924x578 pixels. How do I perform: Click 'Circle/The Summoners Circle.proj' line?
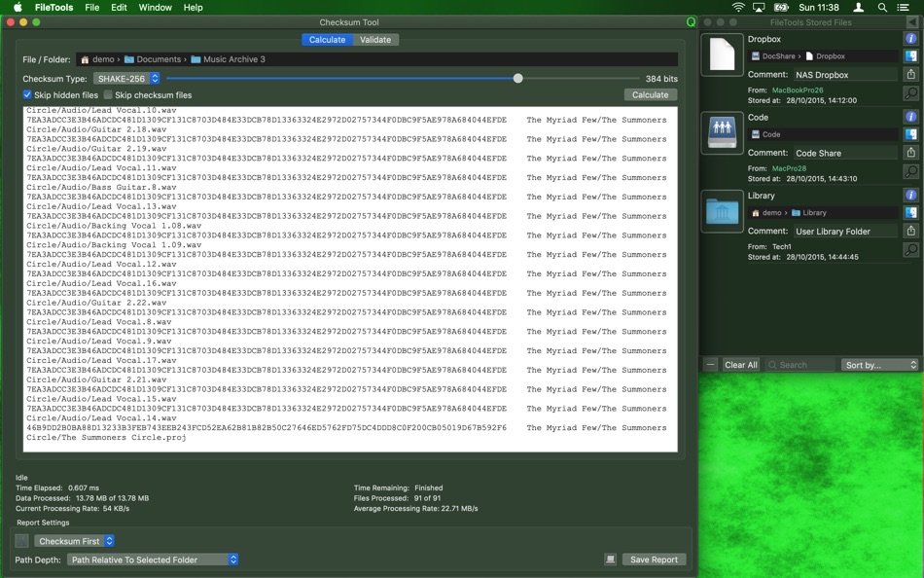tap(106, 437)
